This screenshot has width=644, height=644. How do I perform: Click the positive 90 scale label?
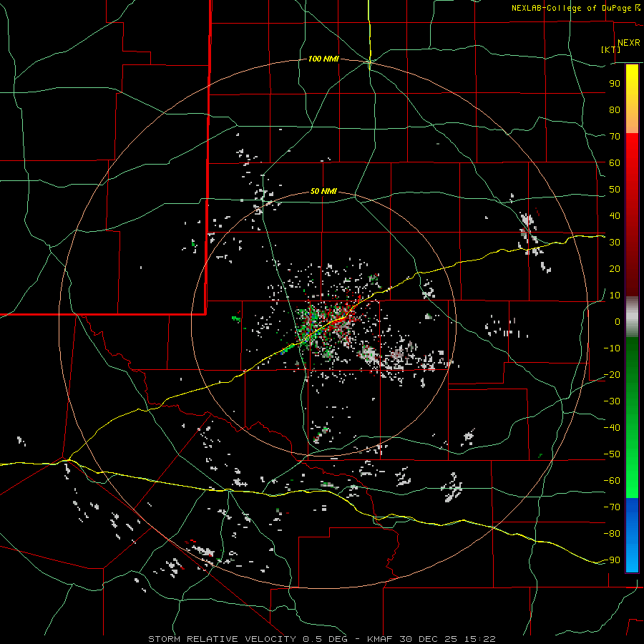coord(615,84)
